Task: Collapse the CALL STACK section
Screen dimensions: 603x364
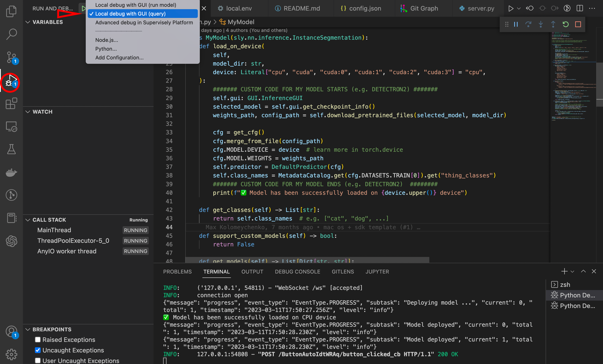Action: (x=28, y=220)
